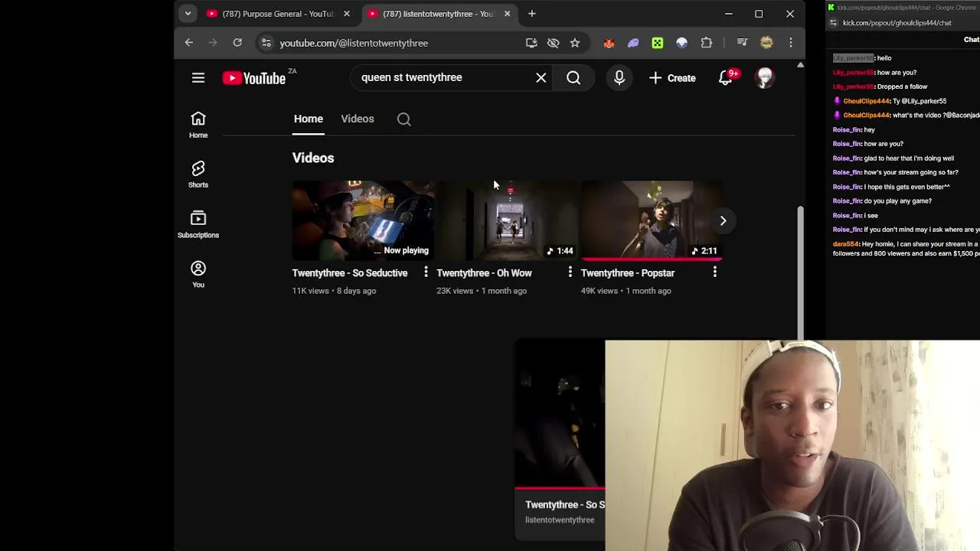The width and height of the screenshot is (980, 551).
Task: Reload the YouTube page
Action: (x=237, y=43)
